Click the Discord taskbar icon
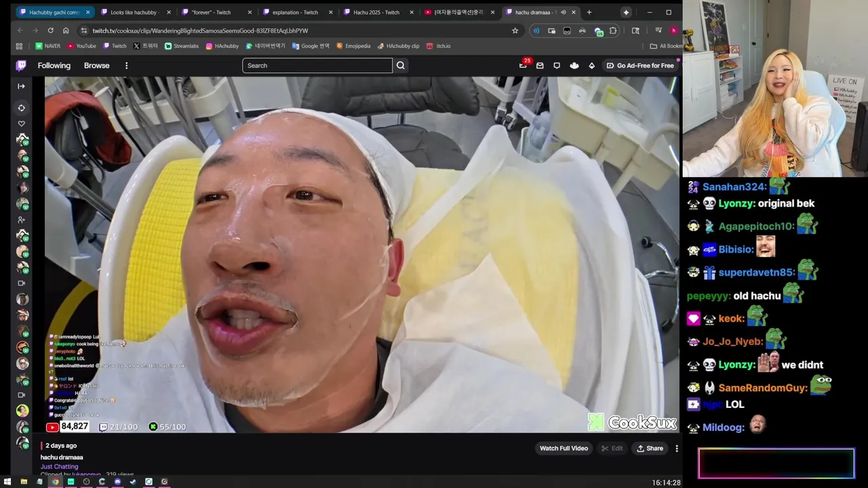 pos(117,482)
